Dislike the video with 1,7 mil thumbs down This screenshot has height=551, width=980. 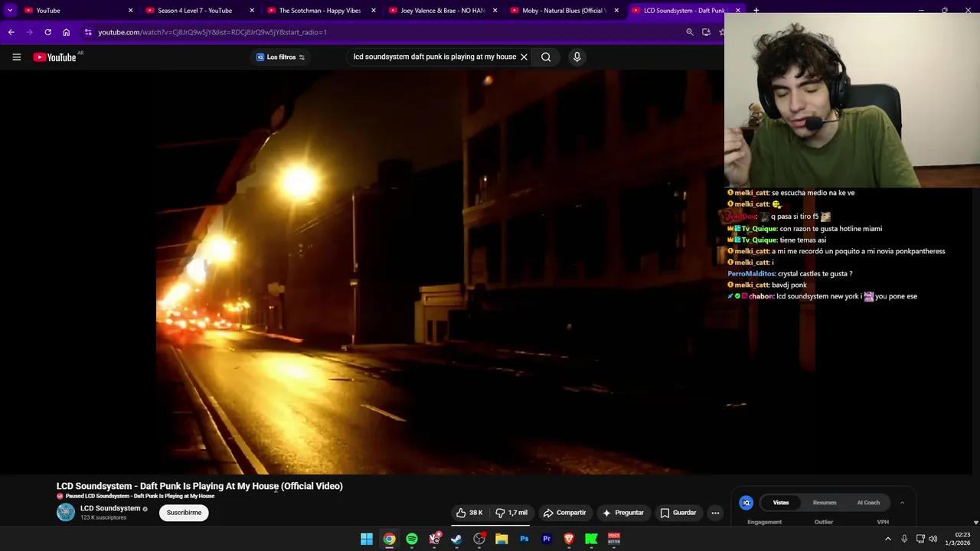tap(511, 513)
